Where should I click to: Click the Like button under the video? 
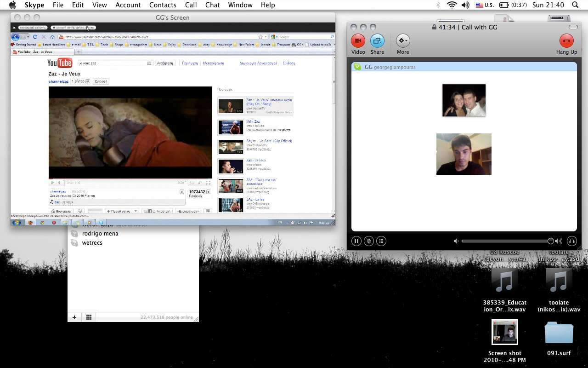click(61, 211)
